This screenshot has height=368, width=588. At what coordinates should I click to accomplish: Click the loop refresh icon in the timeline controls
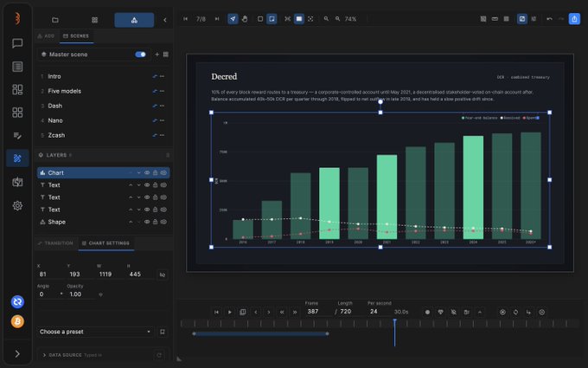(515, 312)
